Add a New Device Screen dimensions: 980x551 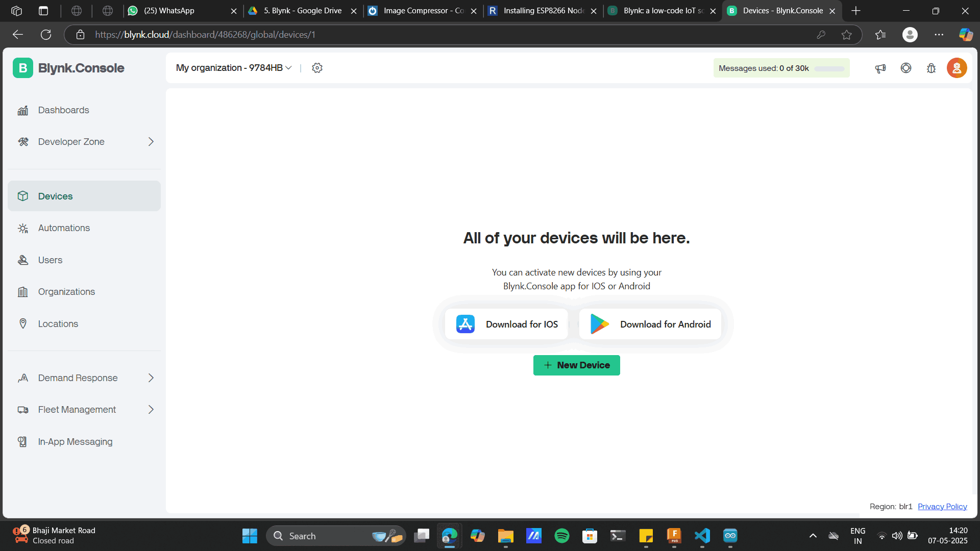pyautogui.click(x=577, y=365)
